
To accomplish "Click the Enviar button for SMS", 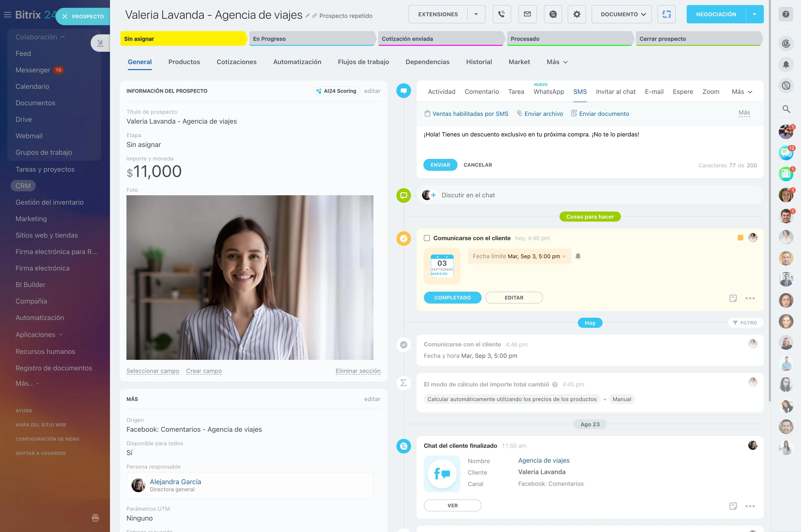I will (440, 165).
